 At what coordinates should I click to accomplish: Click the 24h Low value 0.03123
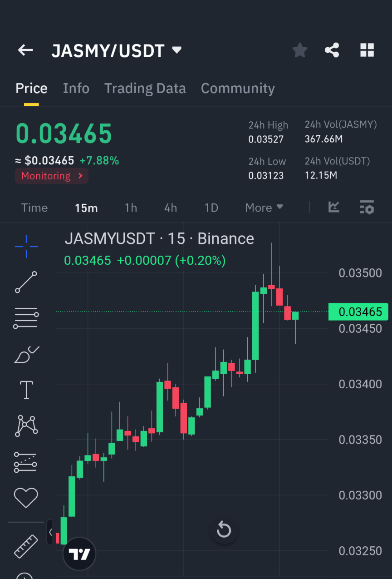(x=266, y=176)
